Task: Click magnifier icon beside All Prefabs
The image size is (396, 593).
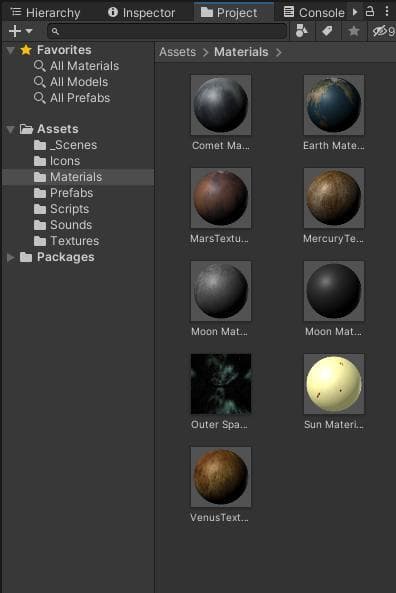Action: point(39,98)
